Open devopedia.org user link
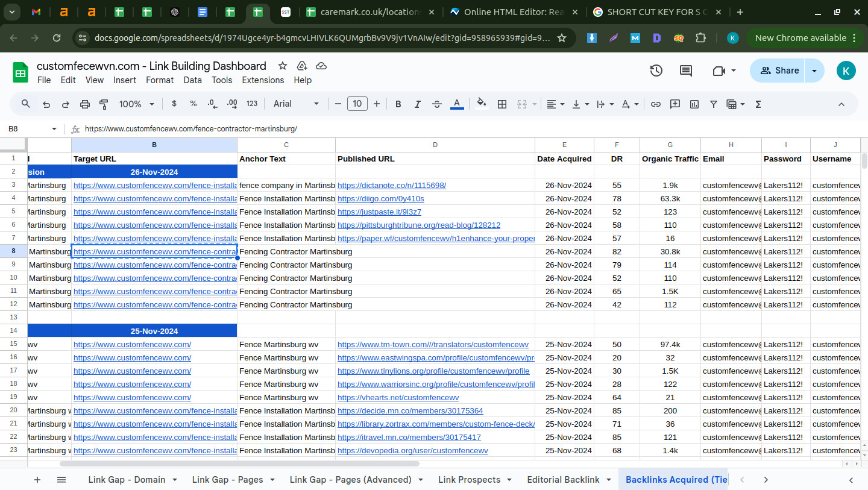Screen dimensions: 868x490 point(413,451)
